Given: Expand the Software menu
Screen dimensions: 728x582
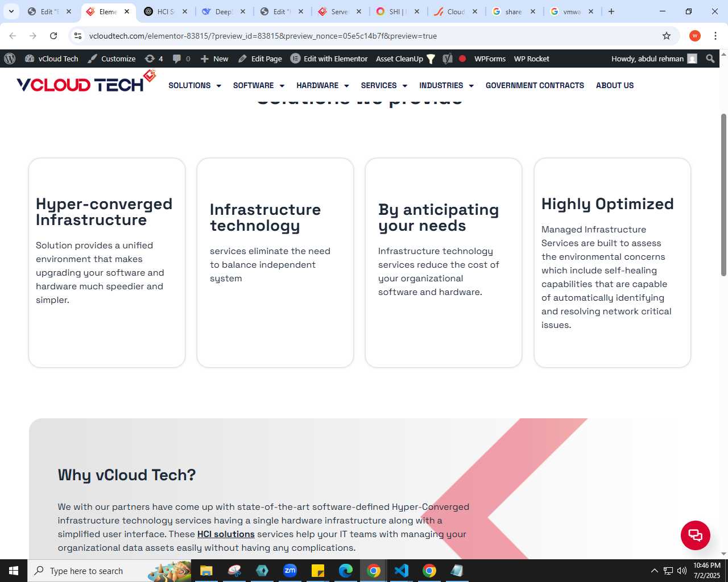Looking at the screenshot, I should click(259, 85).
